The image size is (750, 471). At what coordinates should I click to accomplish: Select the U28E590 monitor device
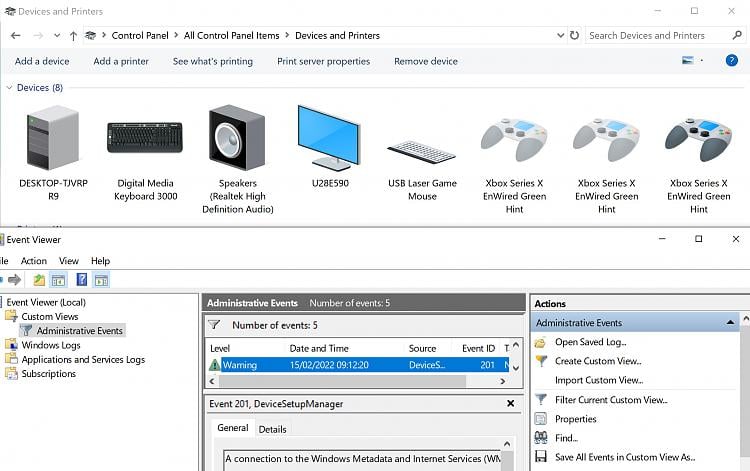click(329, 138)
